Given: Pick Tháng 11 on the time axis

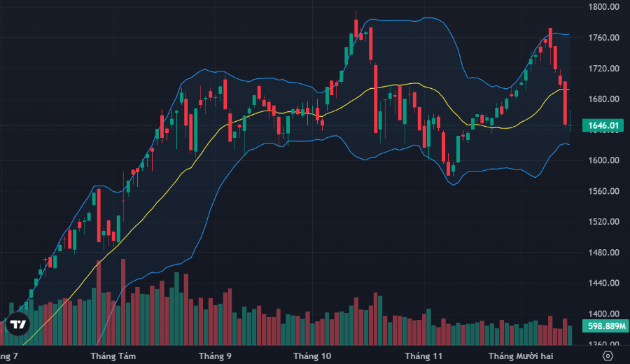Looking at the screenshot, I should (x=424, y=356).
